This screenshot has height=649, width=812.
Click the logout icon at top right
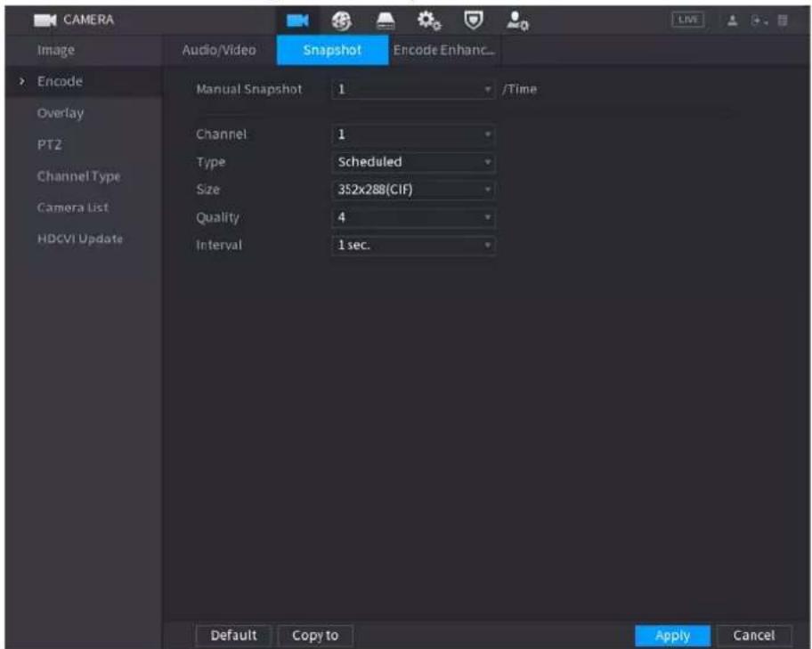[x=759, y=20]
